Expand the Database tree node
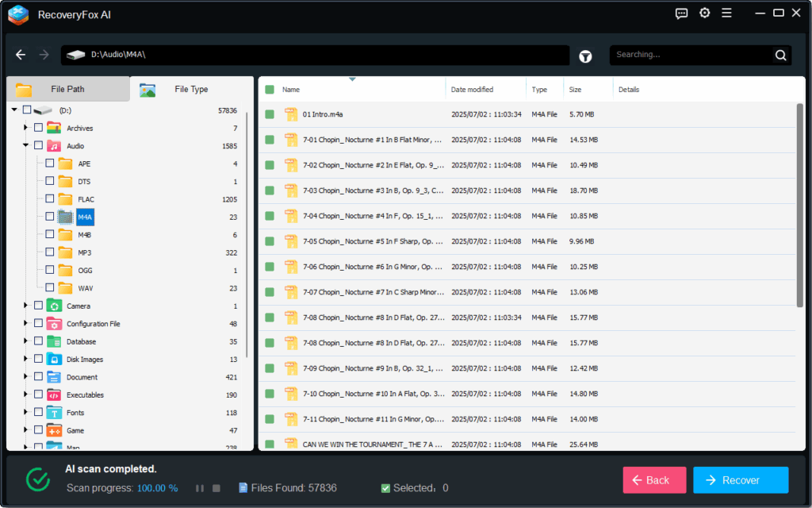Image resolution: width=812 pixels, height=508 pixels. point(25,341)
